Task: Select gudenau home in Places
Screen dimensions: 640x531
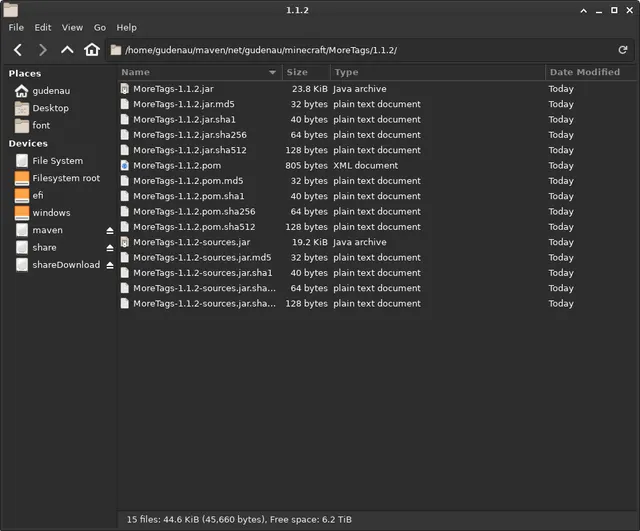Action: 51,91
